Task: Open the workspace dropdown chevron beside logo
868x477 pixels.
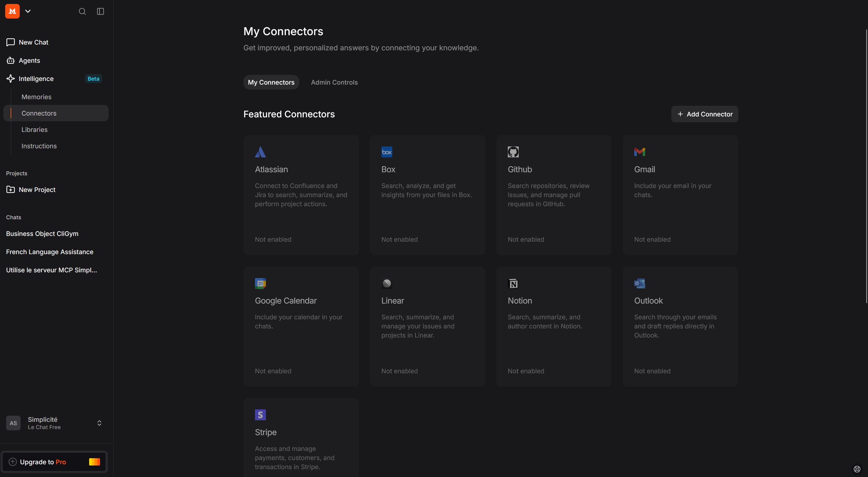Action: [x=28, y=11]
